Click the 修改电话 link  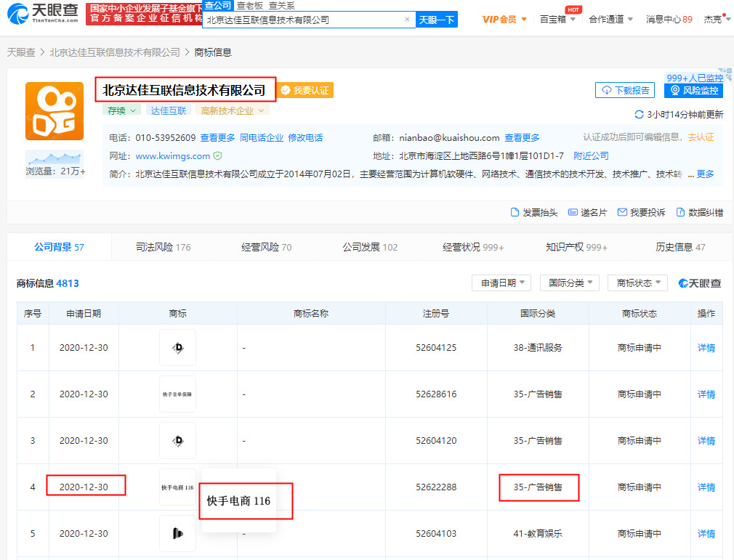point(305,137)
